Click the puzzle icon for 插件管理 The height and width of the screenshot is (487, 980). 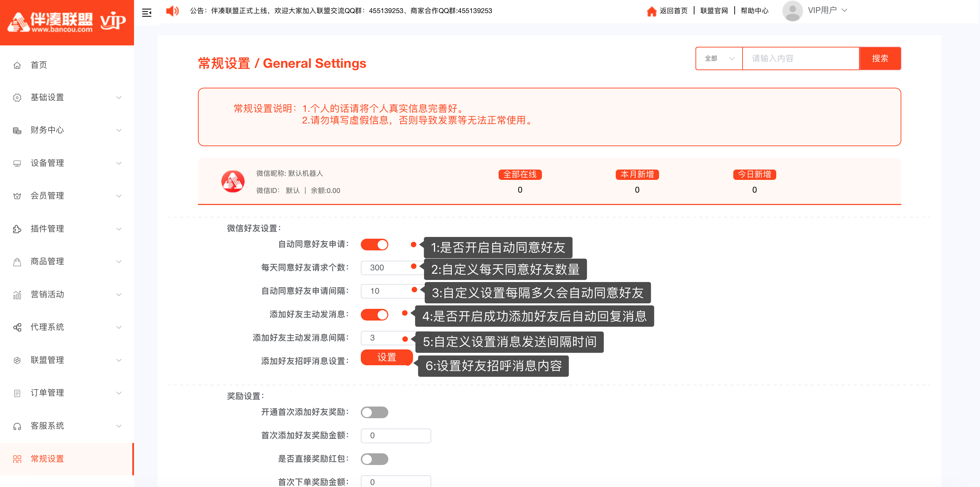click(x=17, y=229)
